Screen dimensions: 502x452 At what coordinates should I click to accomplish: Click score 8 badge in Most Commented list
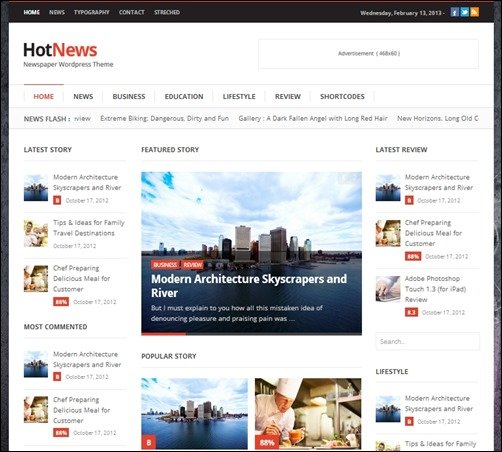coord(57,377)
